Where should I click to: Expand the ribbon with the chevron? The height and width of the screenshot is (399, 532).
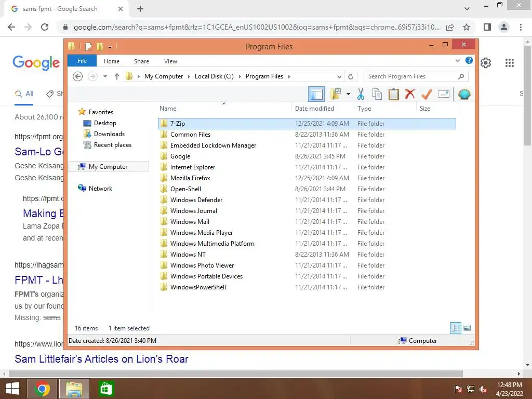[x=457, y=60]
